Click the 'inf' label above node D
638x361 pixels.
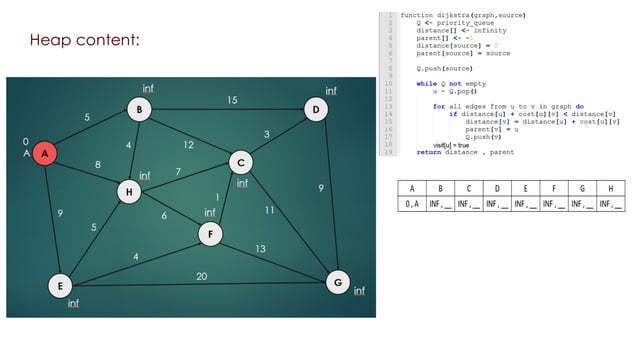coord(331,91)
